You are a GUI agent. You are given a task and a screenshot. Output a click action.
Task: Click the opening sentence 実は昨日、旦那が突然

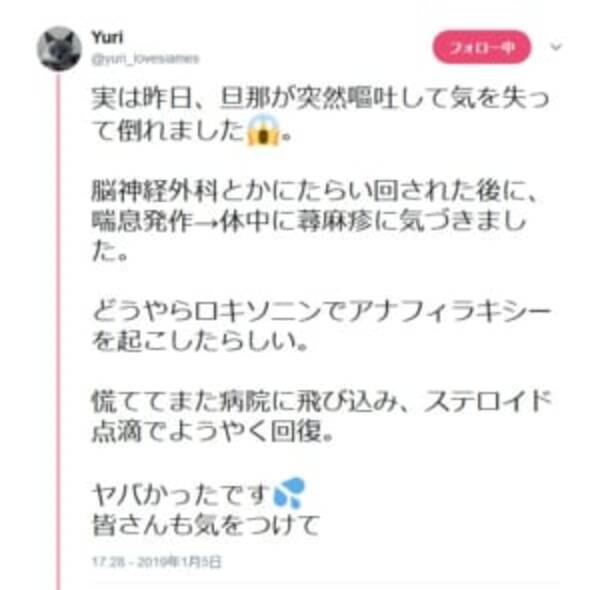coord(219,99)
